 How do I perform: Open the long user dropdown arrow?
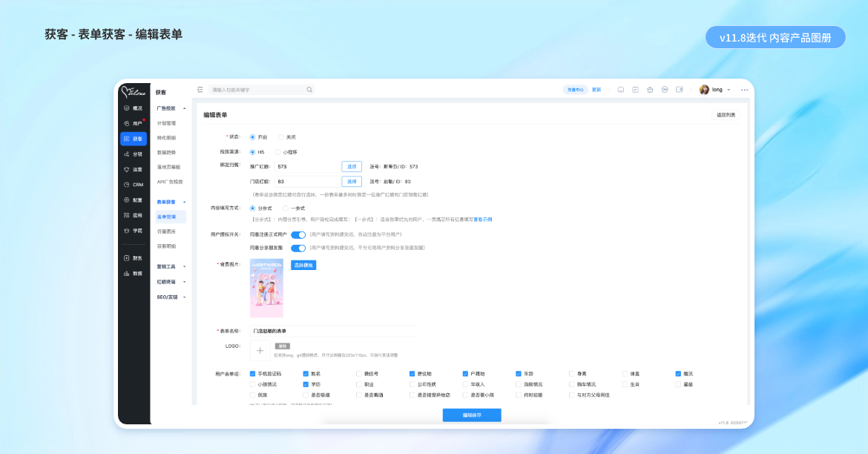729,90
